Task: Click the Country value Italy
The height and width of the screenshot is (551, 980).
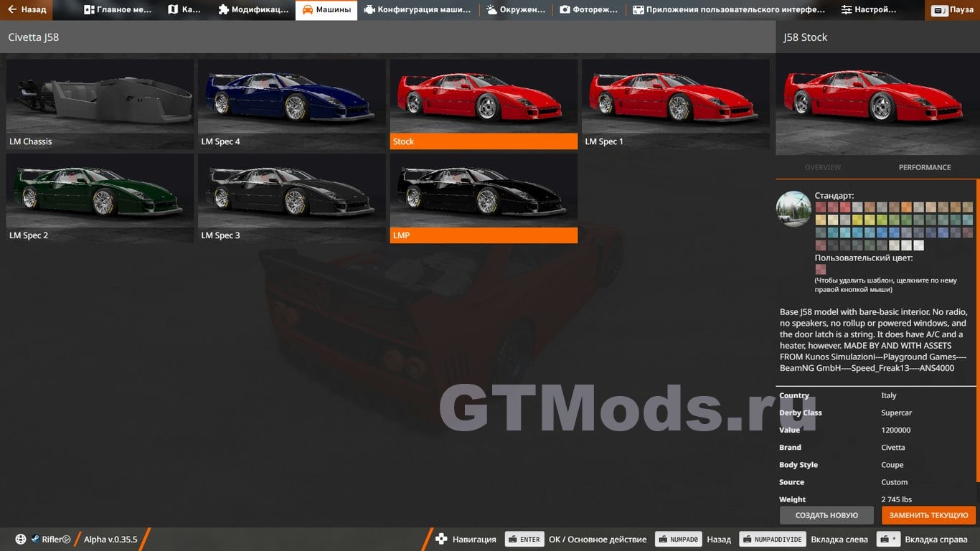Action: click(888, 395)
